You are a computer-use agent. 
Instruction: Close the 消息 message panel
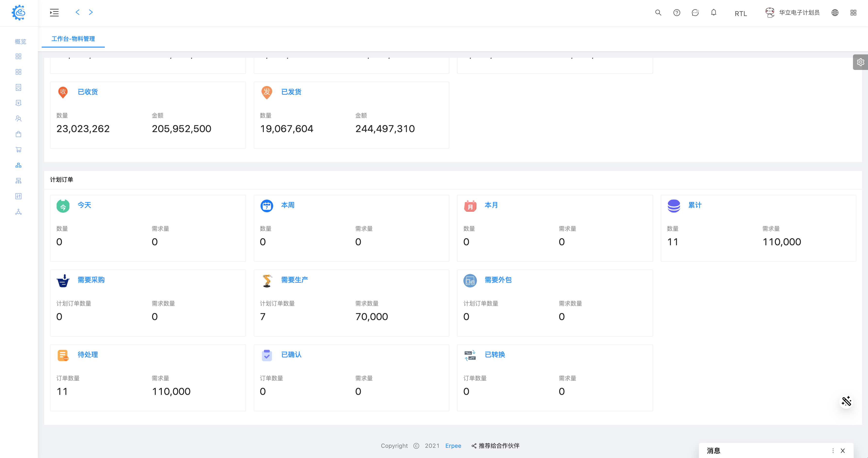(x=843, y=450)
